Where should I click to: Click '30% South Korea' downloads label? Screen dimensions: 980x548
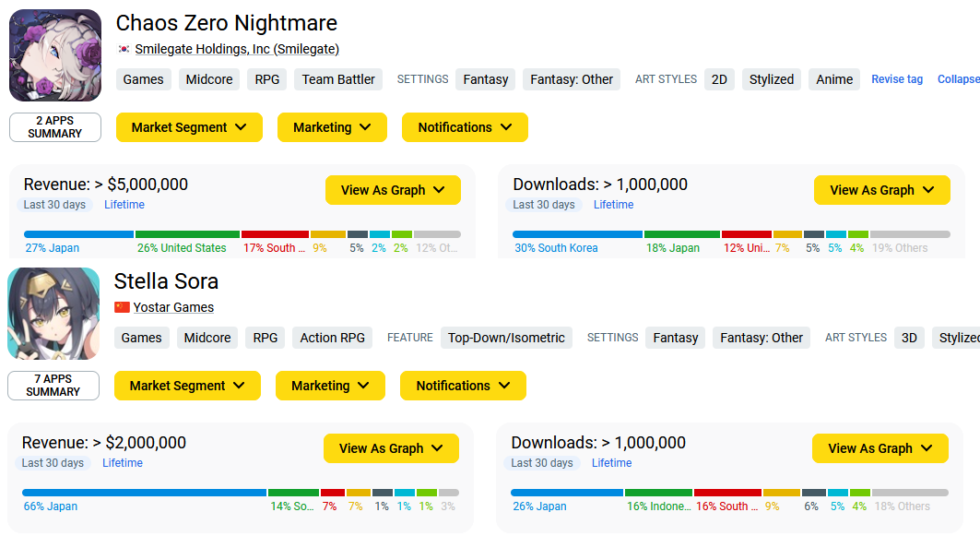pos(556,248)
